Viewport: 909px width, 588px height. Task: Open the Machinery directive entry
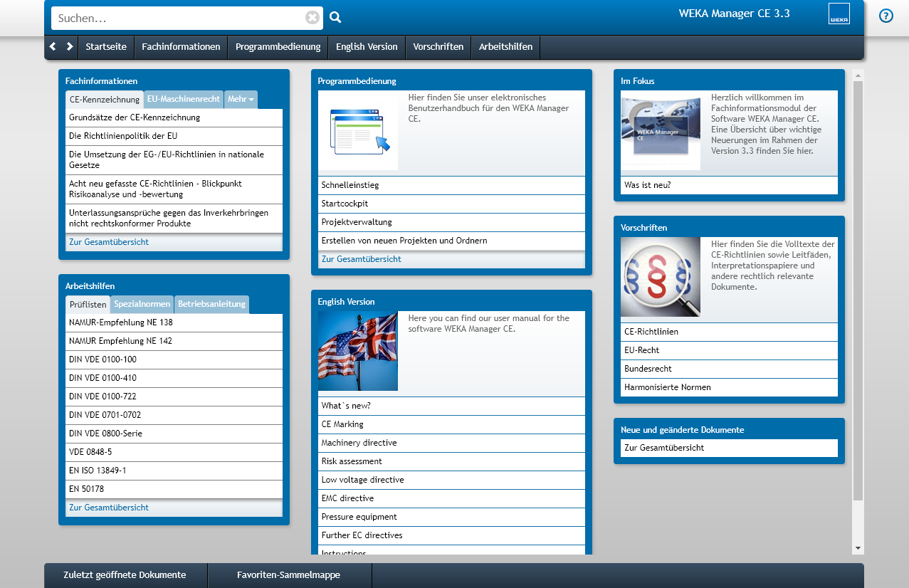point(359,443)
